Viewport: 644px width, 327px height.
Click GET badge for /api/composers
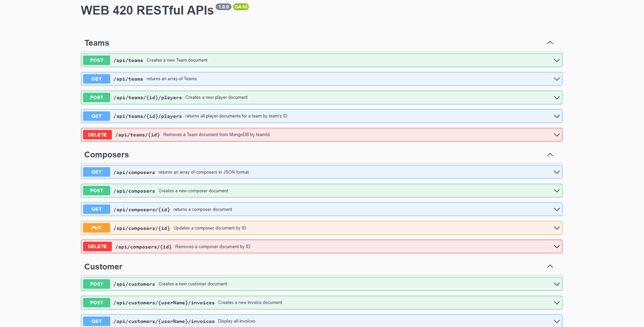click(x=97, y=172)
